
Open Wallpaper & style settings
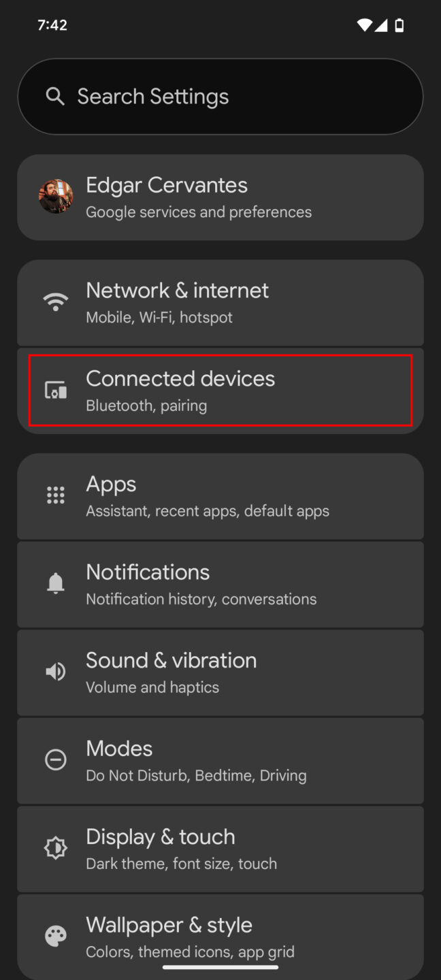click(x=220, y=936)
